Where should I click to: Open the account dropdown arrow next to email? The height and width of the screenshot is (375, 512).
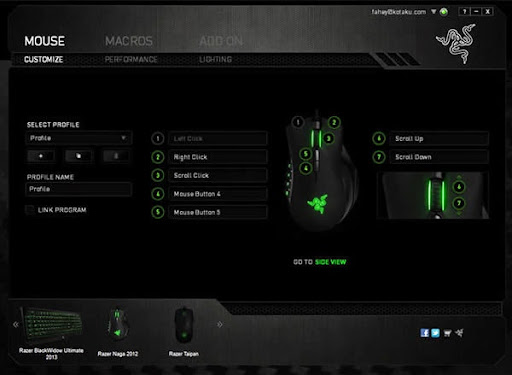click(433, 12)
